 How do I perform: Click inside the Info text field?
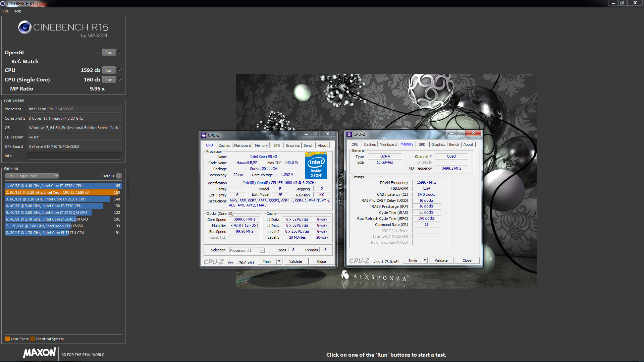74,156
